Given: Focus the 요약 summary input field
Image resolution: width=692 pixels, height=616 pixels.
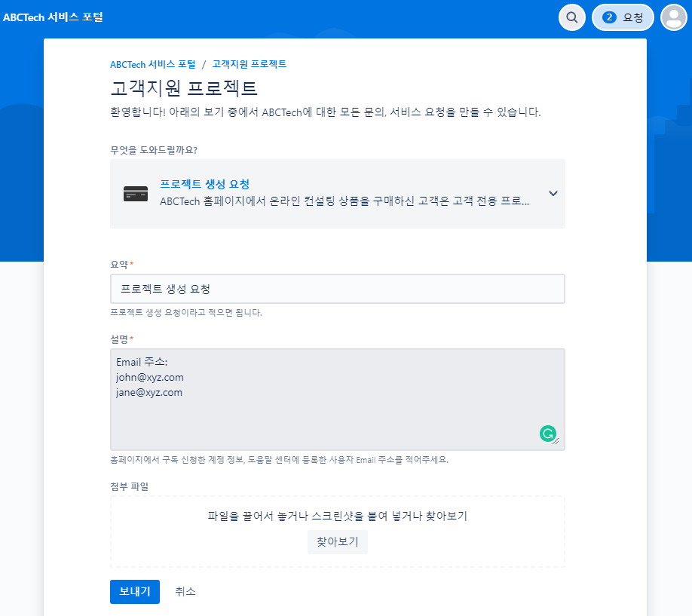Looking at the screenshot, I should [x=337, y=289].
